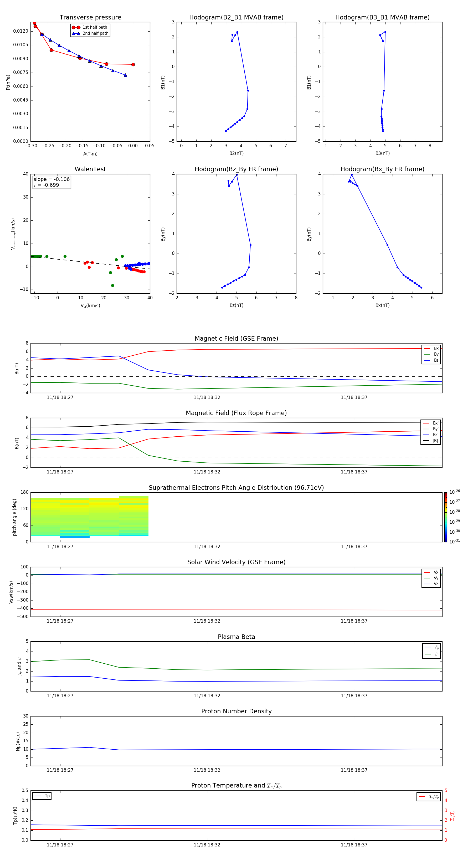Click 'Hodogram(Bz_By FR frame)' title

click(x=236, y=169)
